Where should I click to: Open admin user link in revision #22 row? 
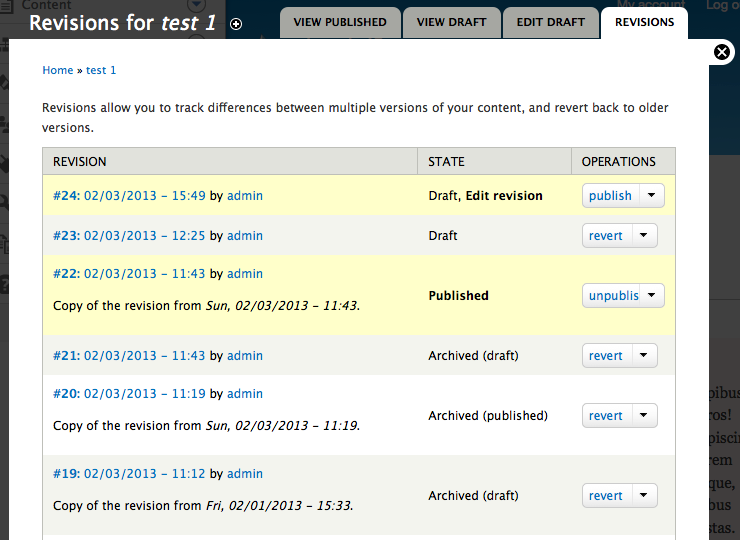pyautogui.click(x=245, y=274)
